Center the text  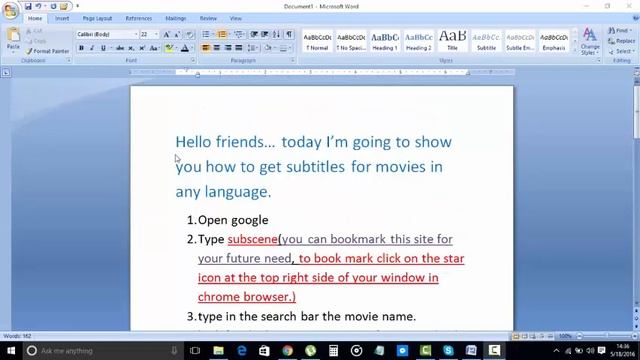tap(217, 48)
